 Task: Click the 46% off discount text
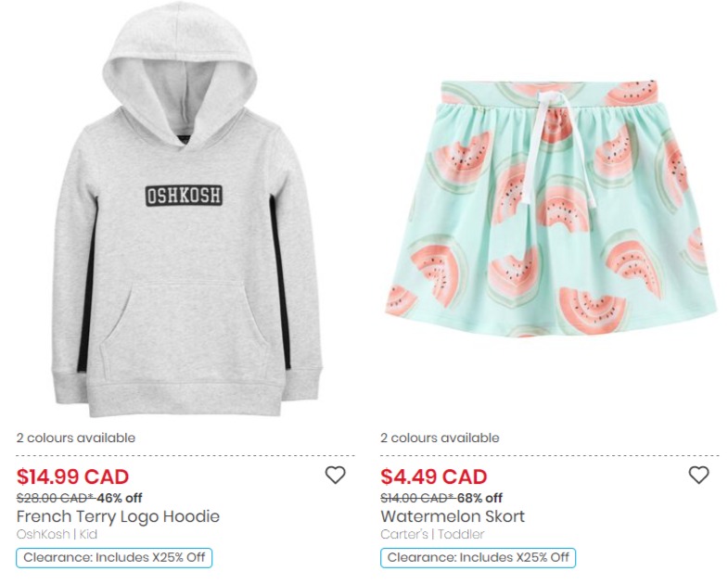point(120,498)
